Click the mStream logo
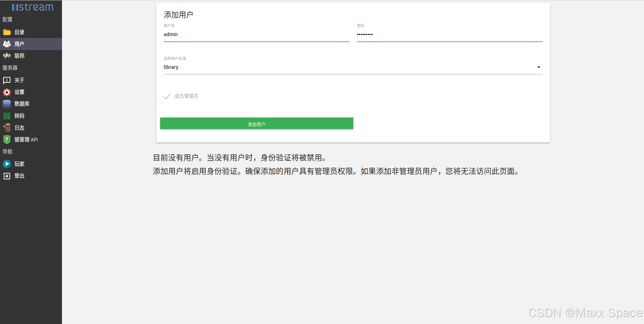644x324 pixels. (x=32, y=7)
